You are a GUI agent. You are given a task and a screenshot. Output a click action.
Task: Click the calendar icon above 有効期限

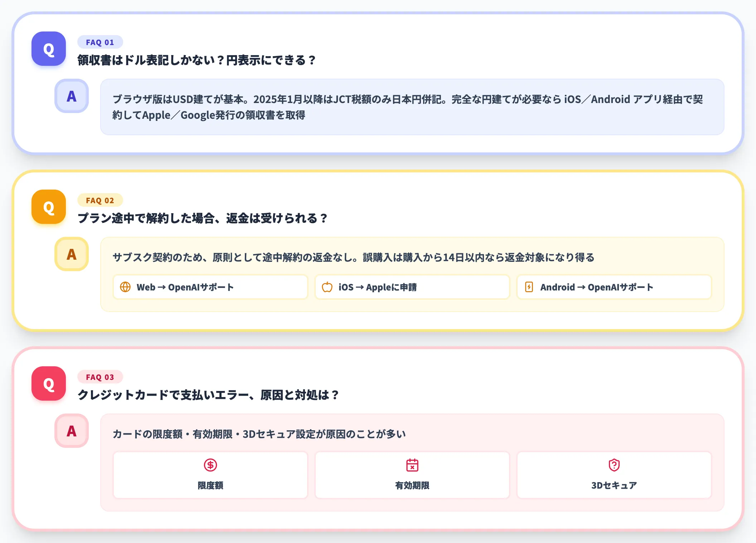[412, 465]
